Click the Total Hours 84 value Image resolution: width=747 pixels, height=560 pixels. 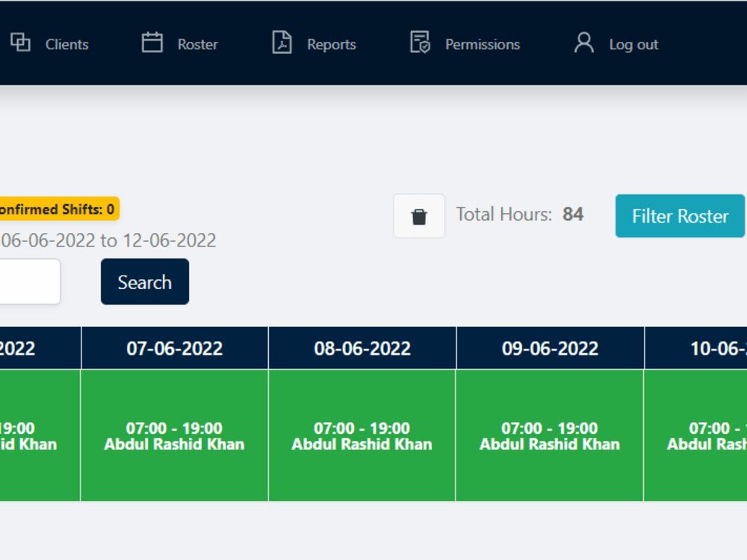(573, 214)
